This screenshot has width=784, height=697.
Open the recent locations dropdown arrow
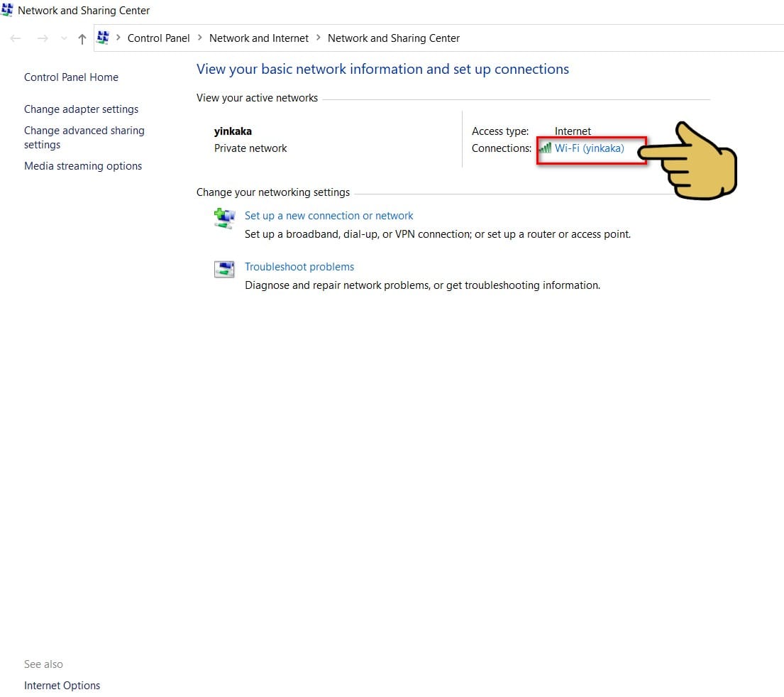(x=64, y=38)
